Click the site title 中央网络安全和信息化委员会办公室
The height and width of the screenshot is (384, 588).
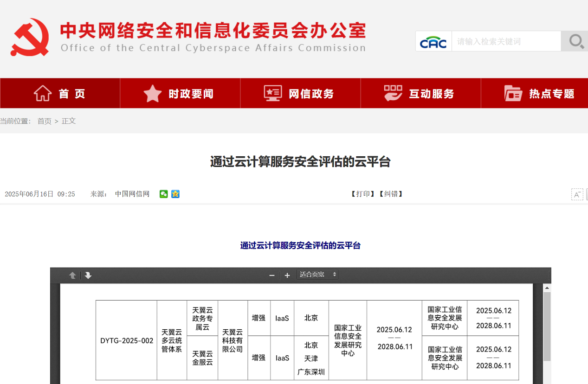pos(213,30)
